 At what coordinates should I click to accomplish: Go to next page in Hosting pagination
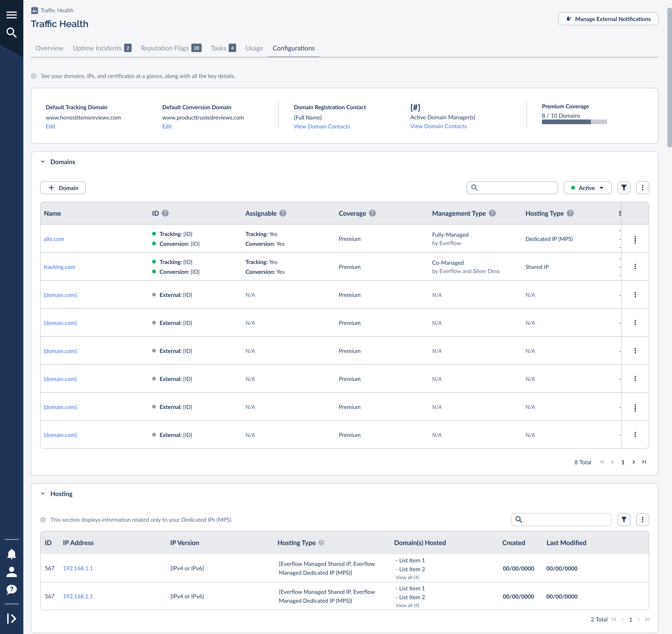tap(639, 620)
